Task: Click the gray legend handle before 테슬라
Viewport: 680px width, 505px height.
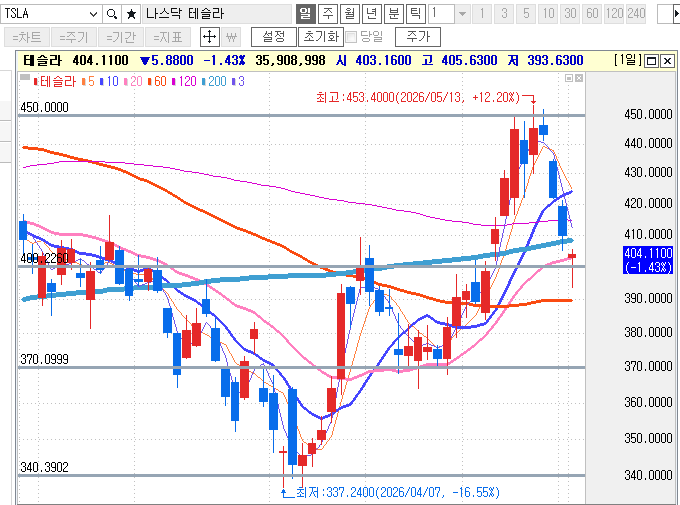Action: click(x=25, y=77)
